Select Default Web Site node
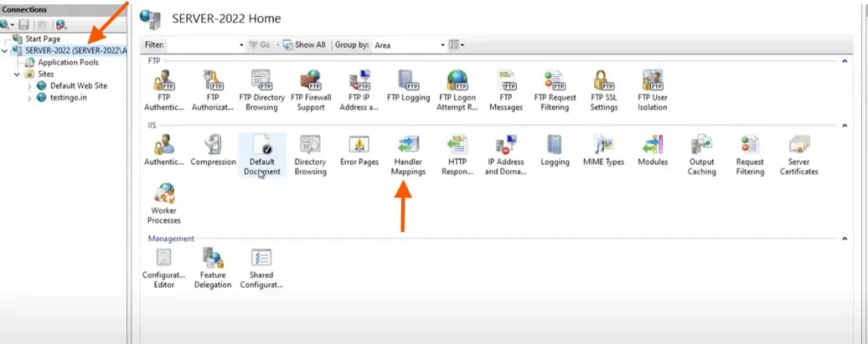This screenshot has height=344, width=868. [79, 86]
